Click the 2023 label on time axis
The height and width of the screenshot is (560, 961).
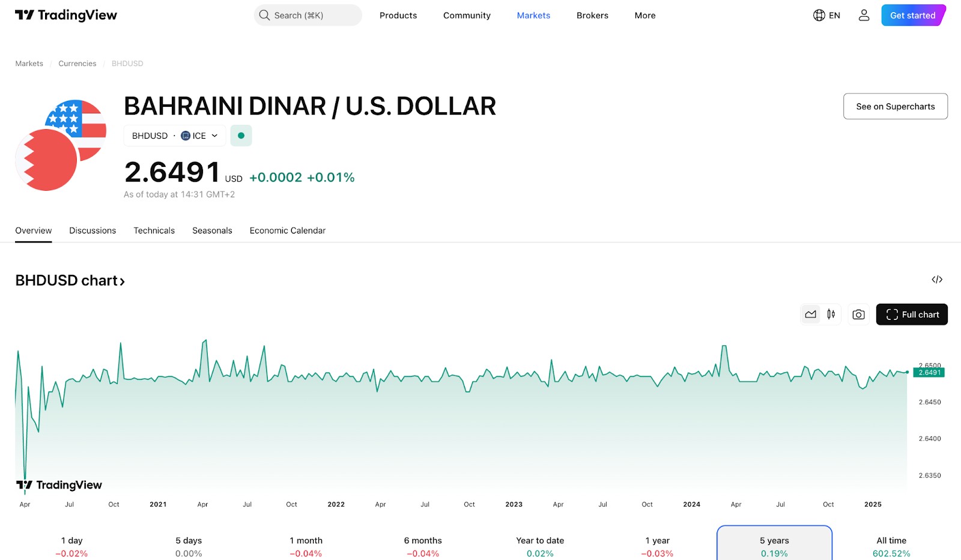click(x=514, y=504)
